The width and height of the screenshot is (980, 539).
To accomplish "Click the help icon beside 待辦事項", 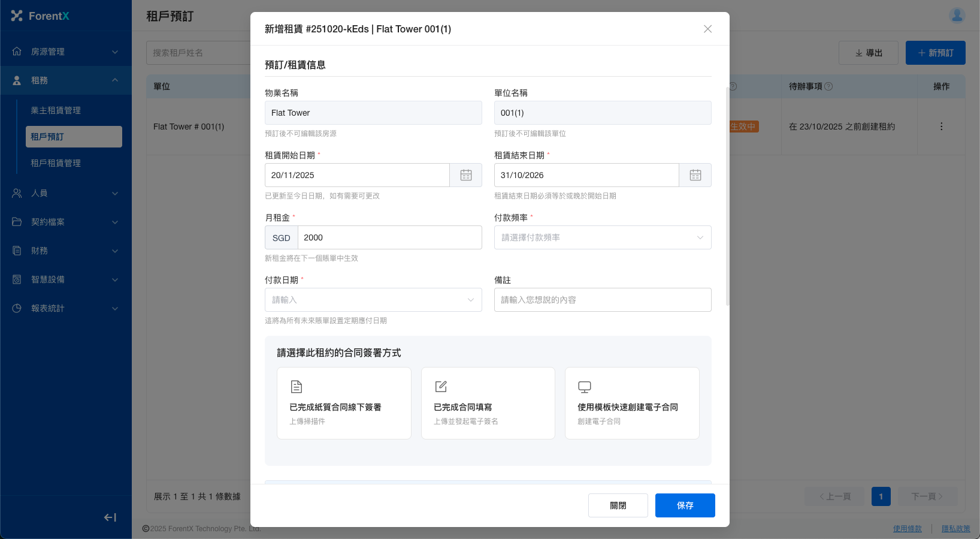I will coord(828,86).
